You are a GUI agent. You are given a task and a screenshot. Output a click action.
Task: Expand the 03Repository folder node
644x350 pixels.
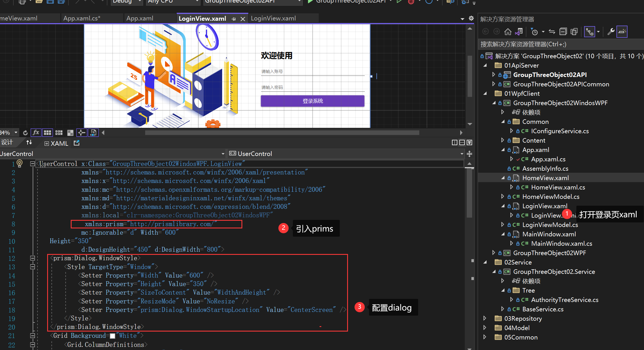click(485, 318)
